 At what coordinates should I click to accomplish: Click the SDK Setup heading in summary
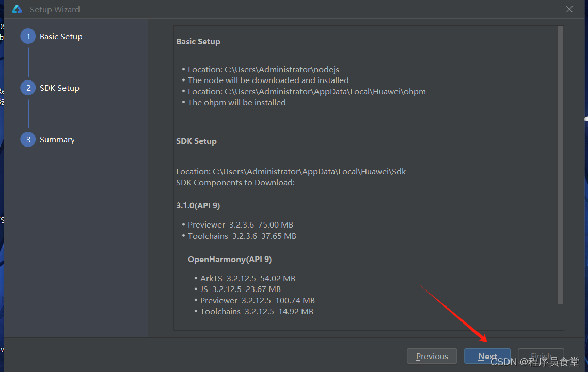[196, 141]
